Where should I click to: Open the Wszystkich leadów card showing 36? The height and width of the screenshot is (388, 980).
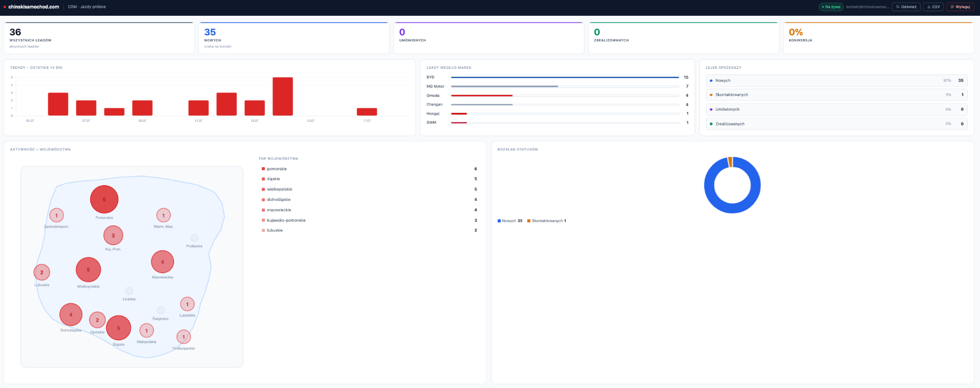point(99,38)
